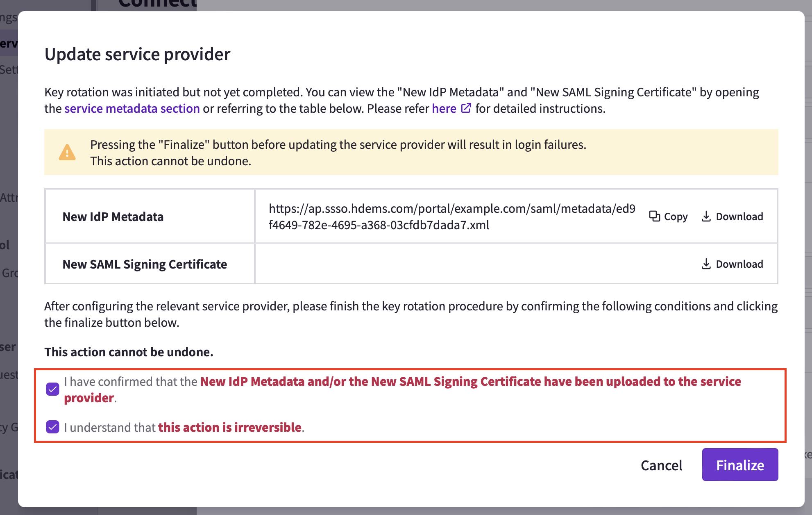
Task: Open the 'here' instructions link
Action: pos(444,109)
